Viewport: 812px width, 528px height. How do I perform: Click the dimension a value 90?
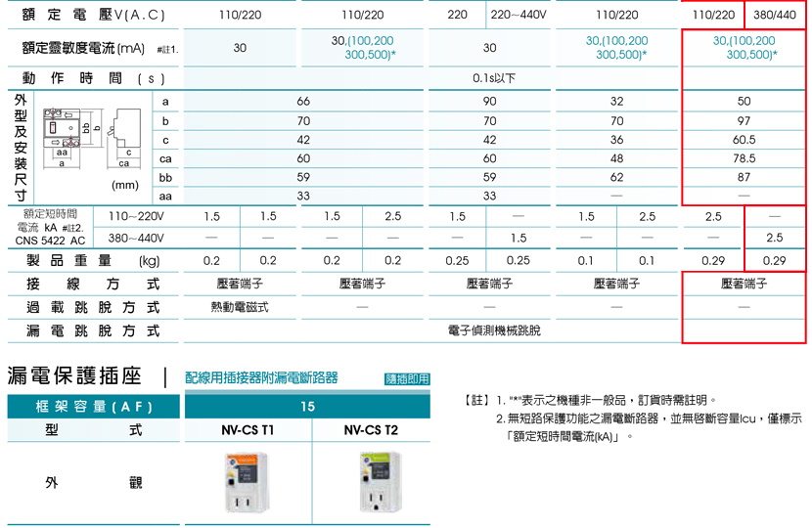coord(489,101)
